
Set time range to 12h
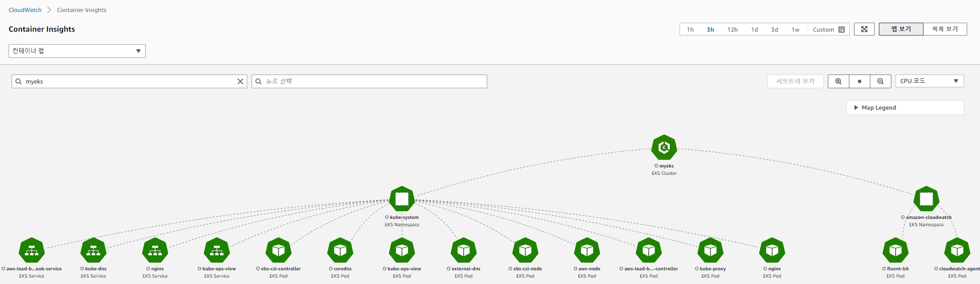pyautogui.click(x=732, y=30)
